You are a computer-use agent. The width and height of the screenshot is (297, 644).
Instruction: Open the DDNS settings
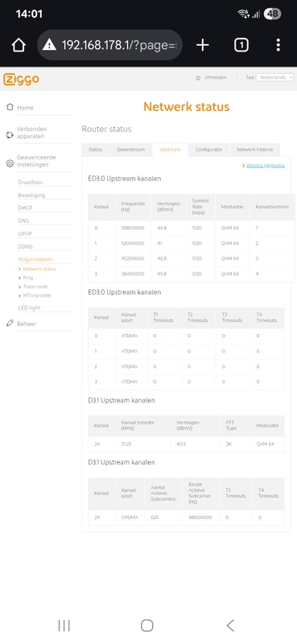pyautogui.click(x=25, y=247)
